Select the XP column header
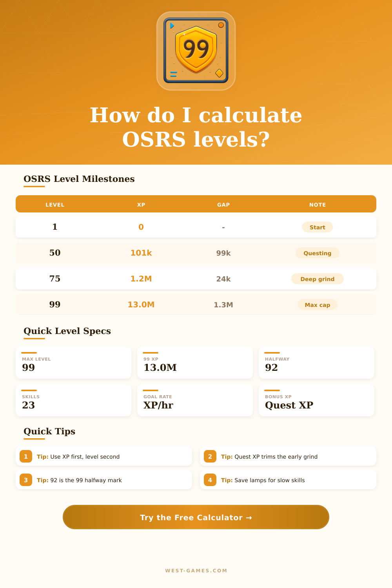Viewport: 392px width, 588px height. tap(141, 205)
